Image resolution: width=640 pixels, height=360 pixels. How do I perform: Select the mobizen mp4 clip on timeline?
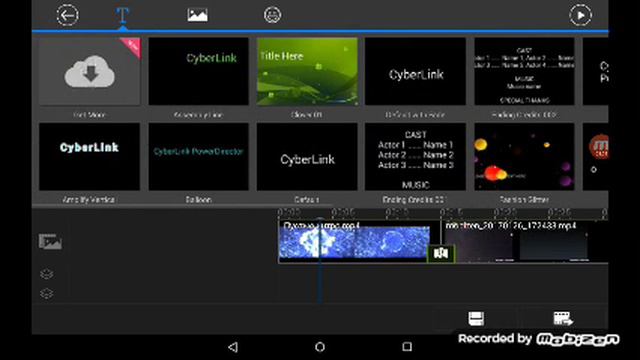coord(524,241)
